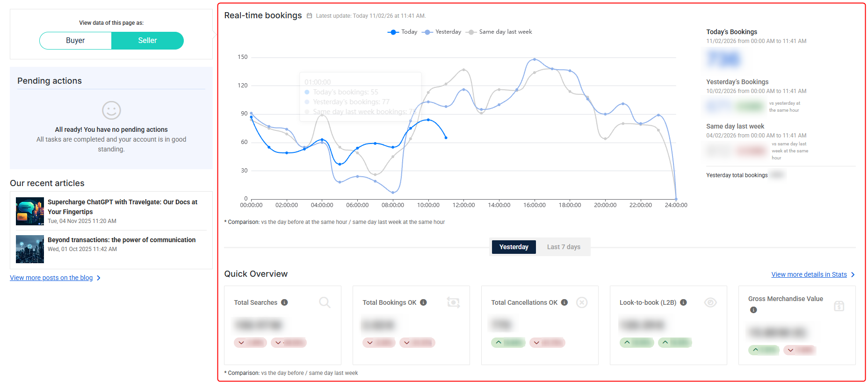Click arrow next to View more details in Stats

[853, 274]
